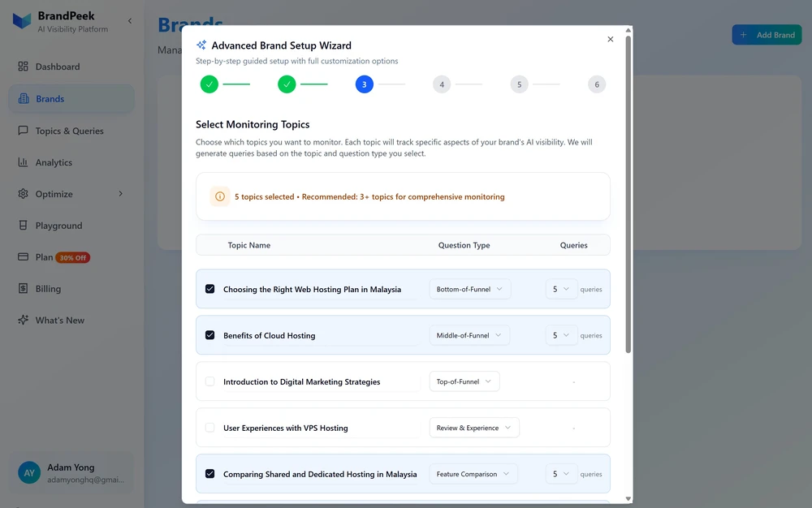The height and width of the screenshot is (508, 812).
Task: Change query count for Shared and Dedicated Hosting
Action: pos(561,474)
